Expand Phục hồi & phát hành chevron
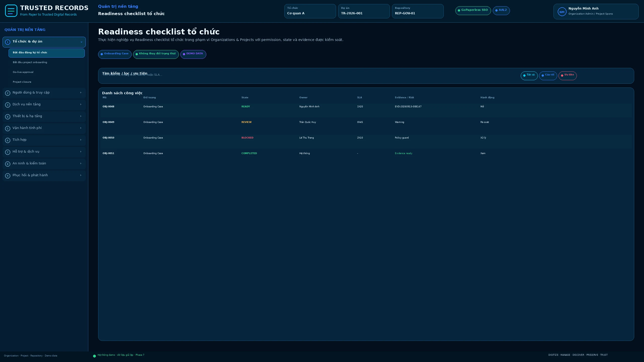Image resolution: width=644 pixels, height=362 pixels. (x=81, y=175)
